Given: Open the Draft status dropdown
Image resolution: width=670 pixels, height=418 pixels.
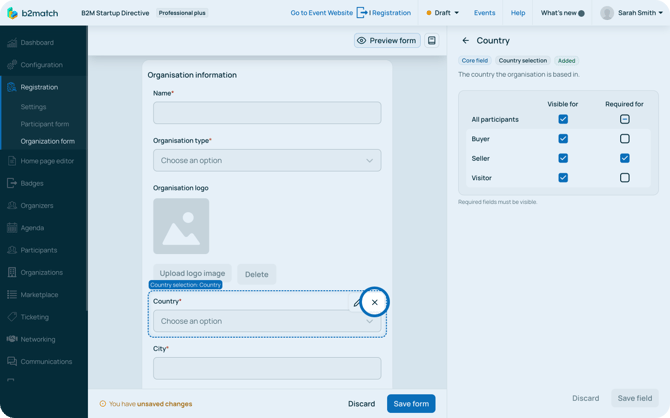Looking at the screenshot, I should 443,13.
